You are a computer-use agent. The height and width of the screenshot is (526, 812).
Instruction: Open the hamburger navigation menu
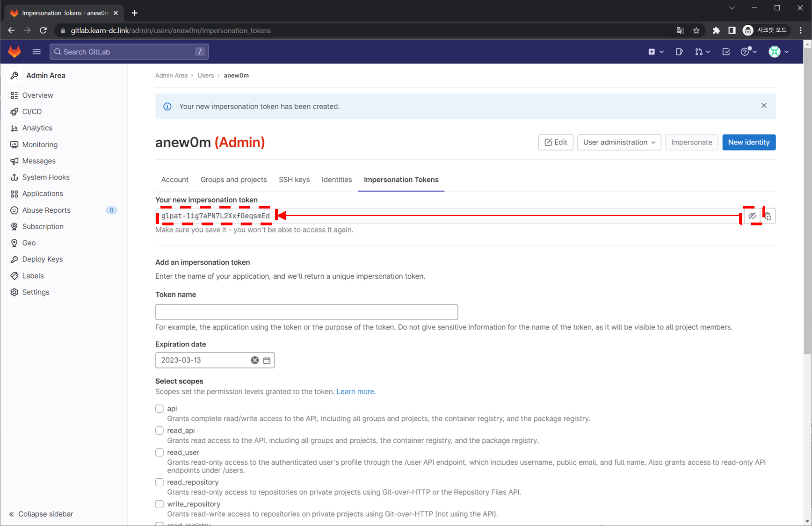pyautogui.click(x=36, y=51)
